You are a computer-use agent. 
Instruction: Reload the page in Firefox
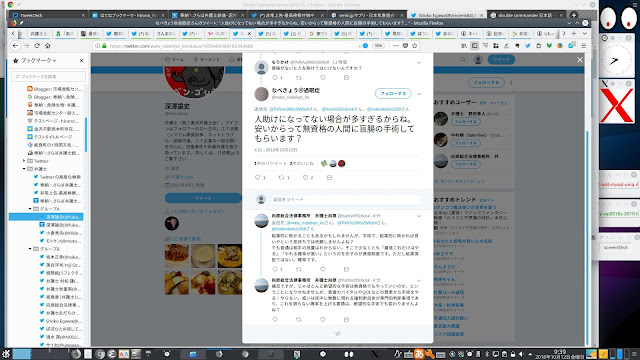click(x=37, y=46)
